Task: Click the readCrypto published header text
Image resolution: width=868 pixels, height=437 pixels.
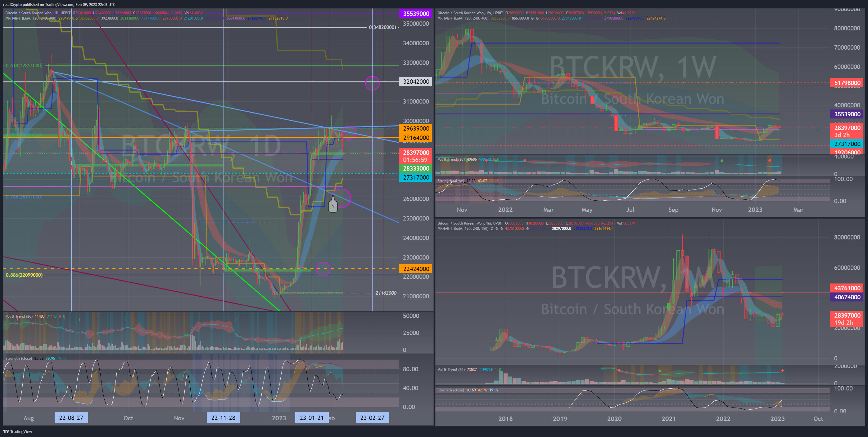Action: click(59, 4)
